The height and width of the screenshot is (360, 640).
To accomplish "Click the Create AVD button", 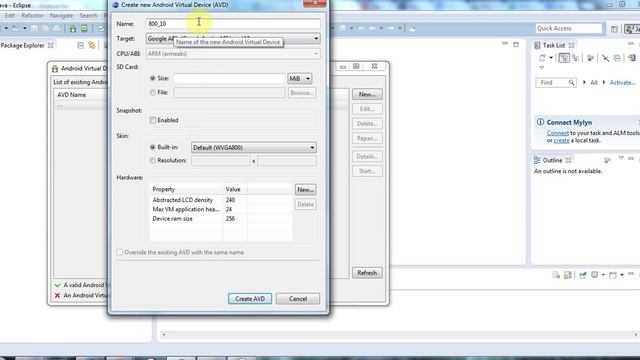I will (x=250, y=299).
